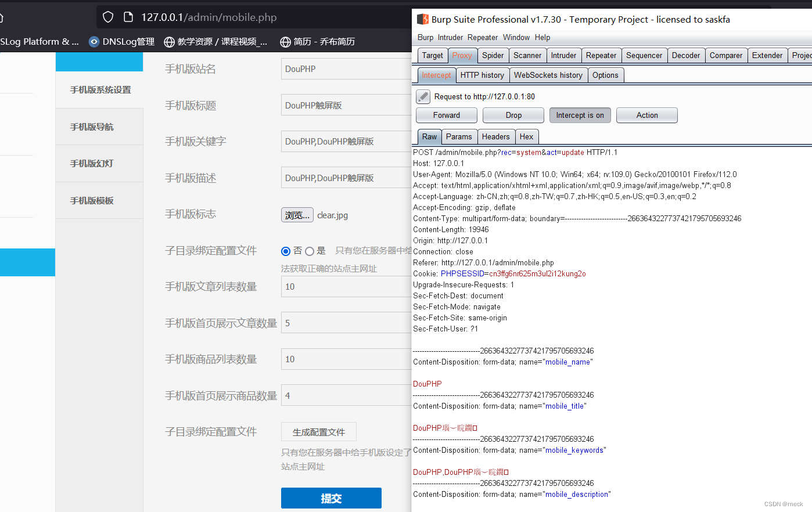
Task: Click the Forward button
Action: pos(446,115)
